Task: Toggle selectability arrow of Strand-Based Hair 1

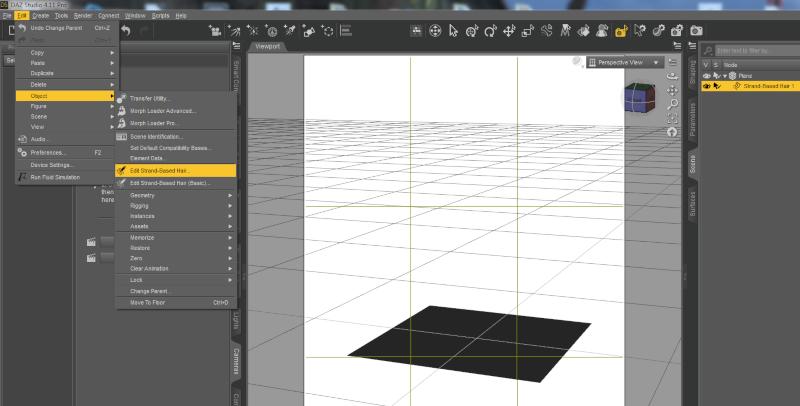Action: pyautogui.click(x=717, y=86)
